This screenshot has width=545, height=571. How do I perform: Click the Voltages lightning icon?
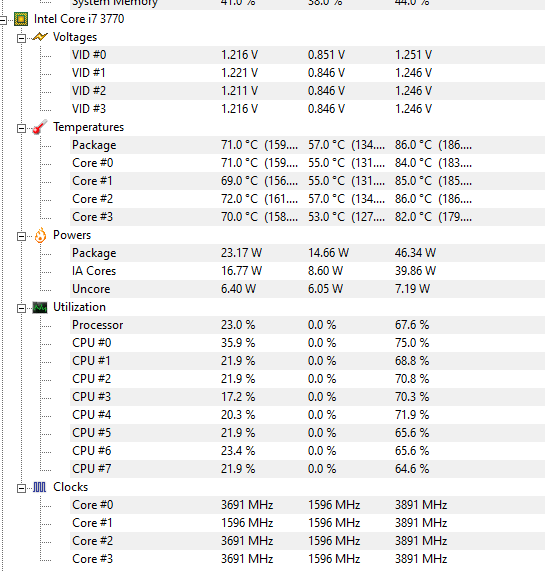click(40, 37)
